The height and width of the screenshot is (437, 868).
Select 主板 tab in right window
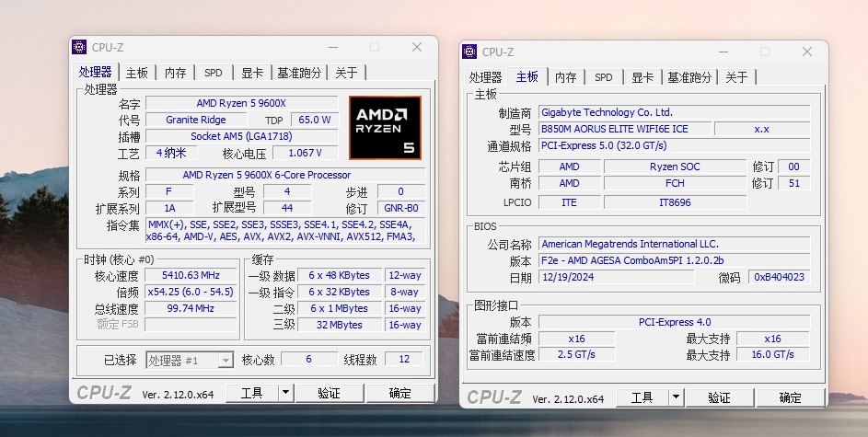[527, 75]
